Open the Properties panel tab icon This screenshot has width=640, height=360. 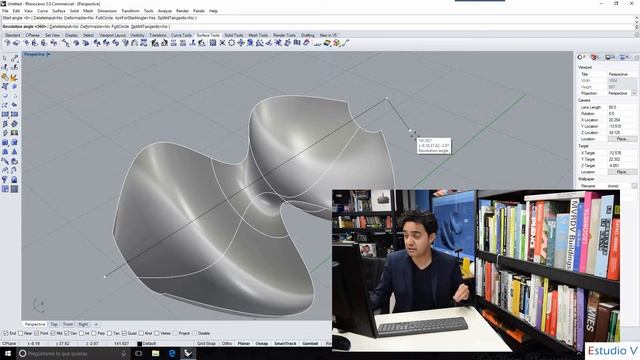pos(581,58)
